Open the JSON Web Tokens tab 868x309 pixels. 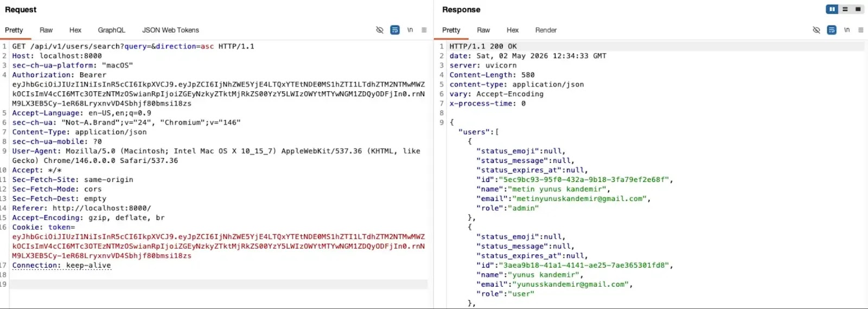tap(170, 30)
